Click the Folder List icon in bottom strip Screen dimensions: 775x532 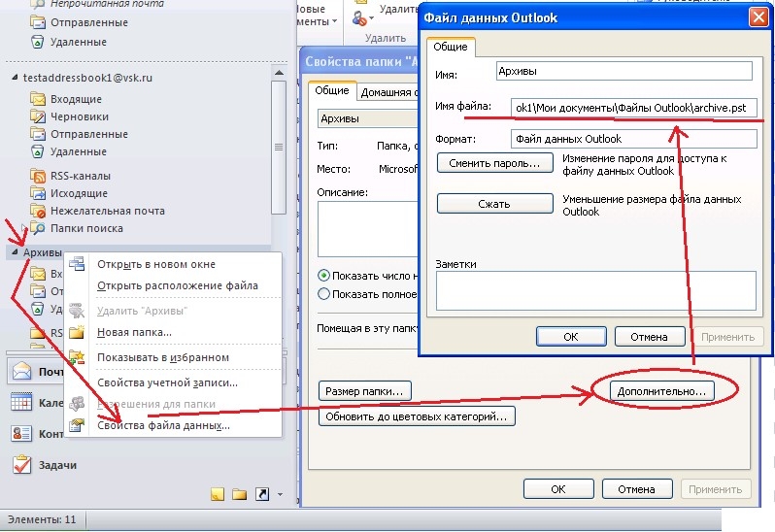click(240, 495)
